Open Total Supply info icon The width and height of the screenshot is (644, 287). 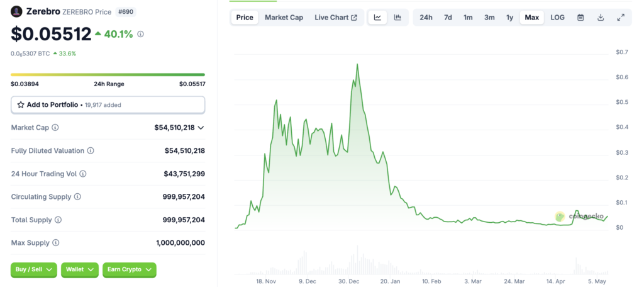(58, 220)
